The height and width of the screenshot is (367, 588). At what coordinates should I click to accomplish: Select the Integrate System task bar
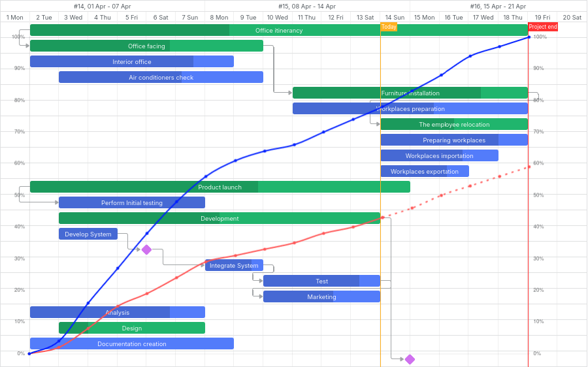(234, 265)
